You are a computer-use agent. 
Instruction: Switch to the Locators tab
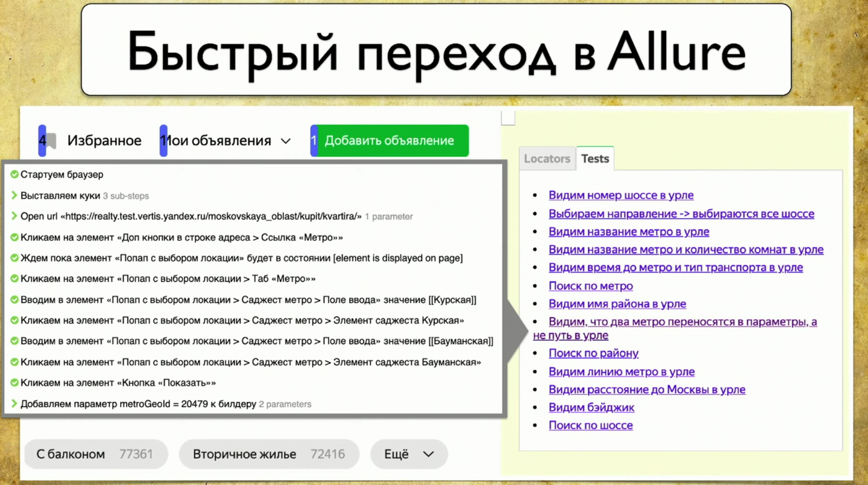547,159
